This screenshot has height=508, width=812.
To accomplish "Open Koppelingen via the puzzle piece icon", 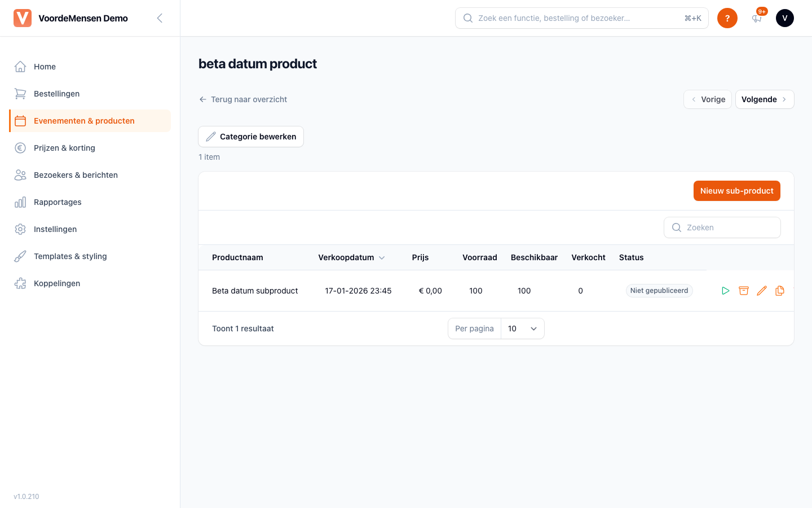I will [20, 283].
